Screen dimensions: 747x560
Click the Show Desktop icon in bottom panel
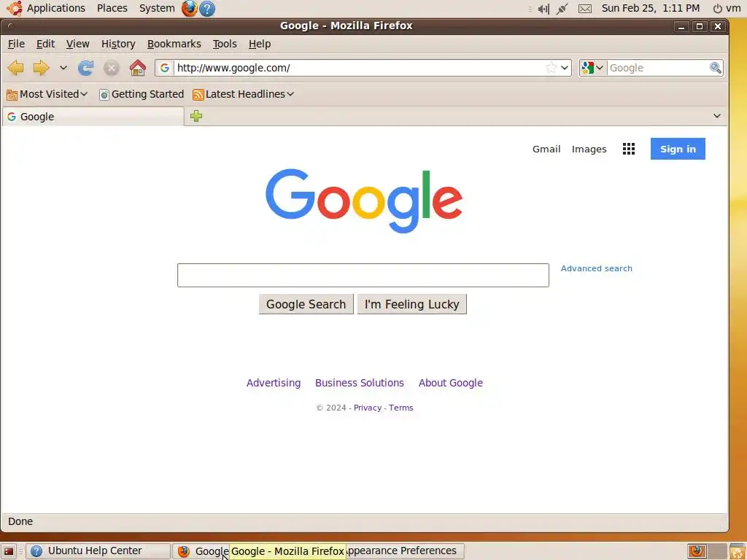(9, 551)
